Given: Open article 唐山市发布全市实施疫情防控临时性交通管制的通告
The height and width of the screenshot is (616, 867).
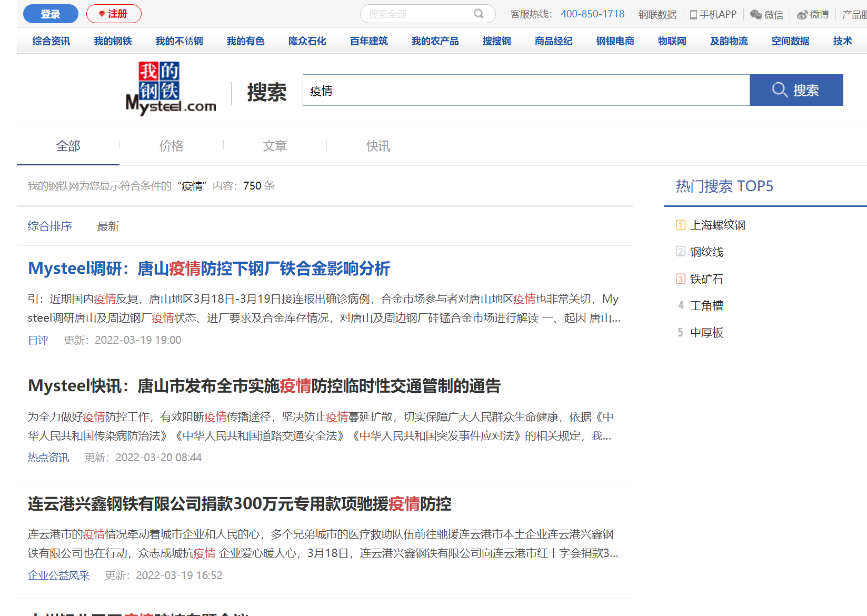Looking at the screenshot, I should click(264, 386).
